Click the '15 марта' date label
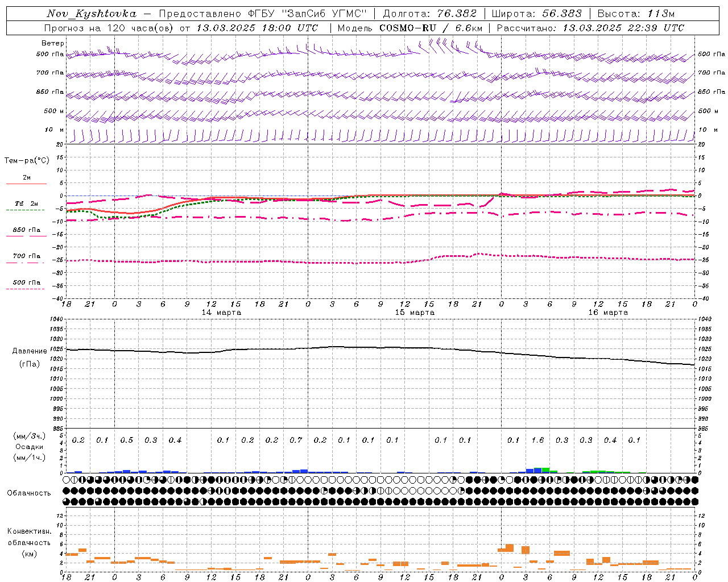Screen dimensions: 728x582 (415, 313)
